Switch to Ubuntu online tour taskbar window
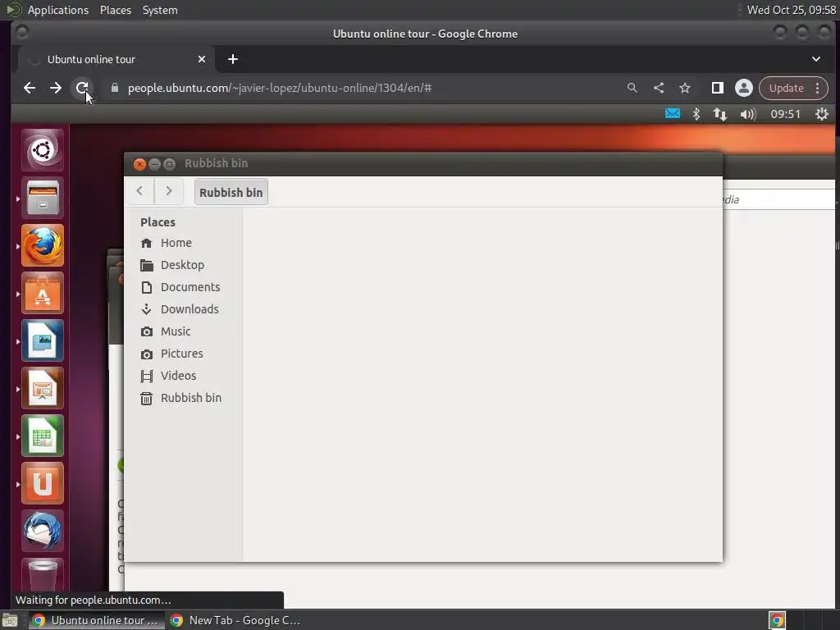 pos(95,620)
